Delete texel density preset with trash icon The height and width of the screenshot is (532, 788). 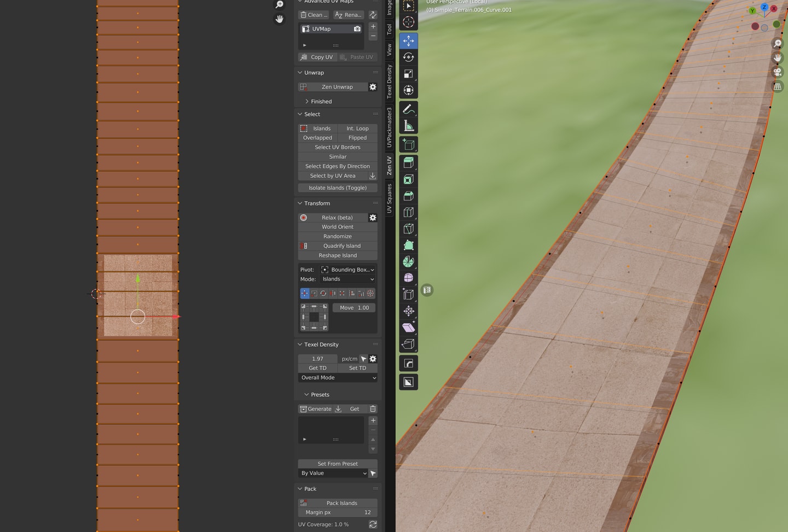pyautogui.click(x=373, y=409)
